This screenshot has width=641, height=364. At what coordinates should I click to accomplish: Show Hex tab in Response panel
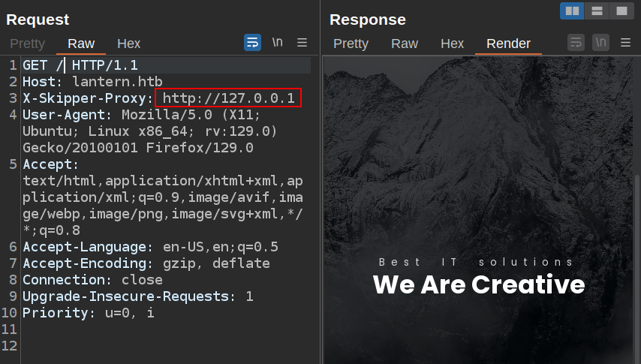452,44
